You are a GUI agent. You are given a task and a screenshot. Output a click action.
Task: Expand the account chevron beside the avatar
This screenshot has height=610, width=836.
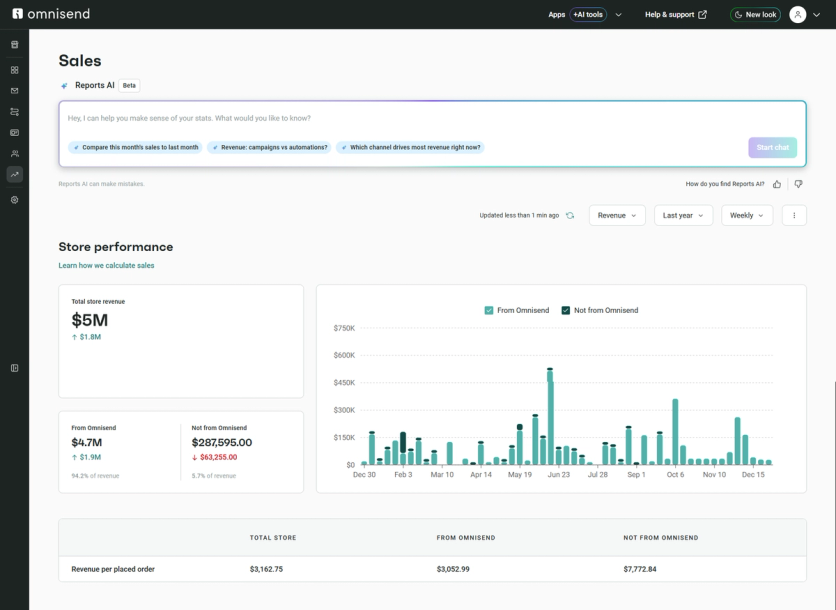[816, 15]
